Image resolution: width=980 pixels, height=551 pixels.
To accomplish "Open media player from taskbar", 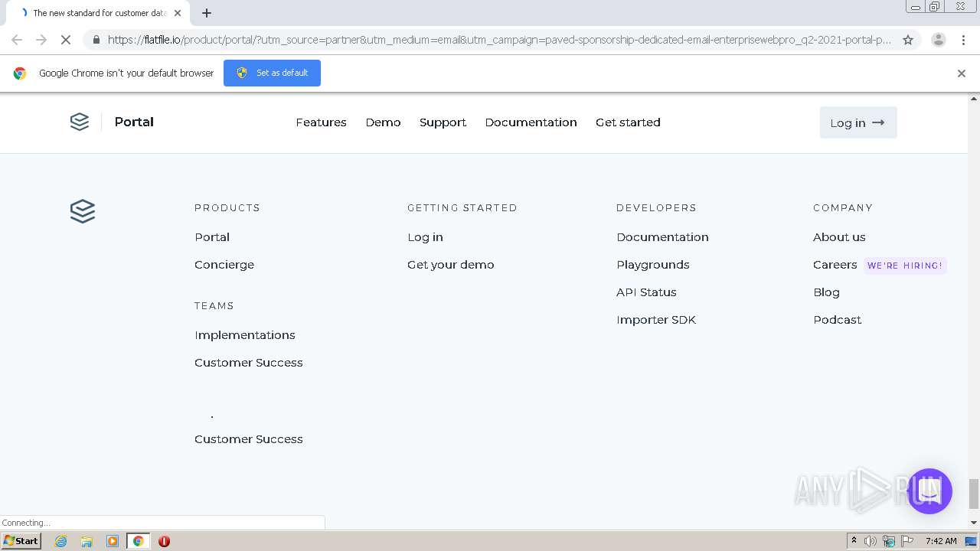I will tap(113, 541).
